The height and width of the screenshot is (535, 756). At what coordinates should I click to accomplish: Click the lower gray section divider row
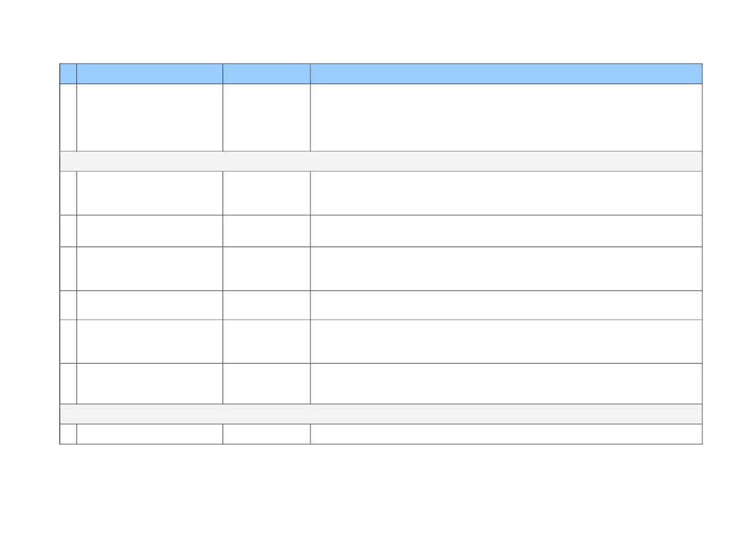pyautogui.click(x=380, y=414)
